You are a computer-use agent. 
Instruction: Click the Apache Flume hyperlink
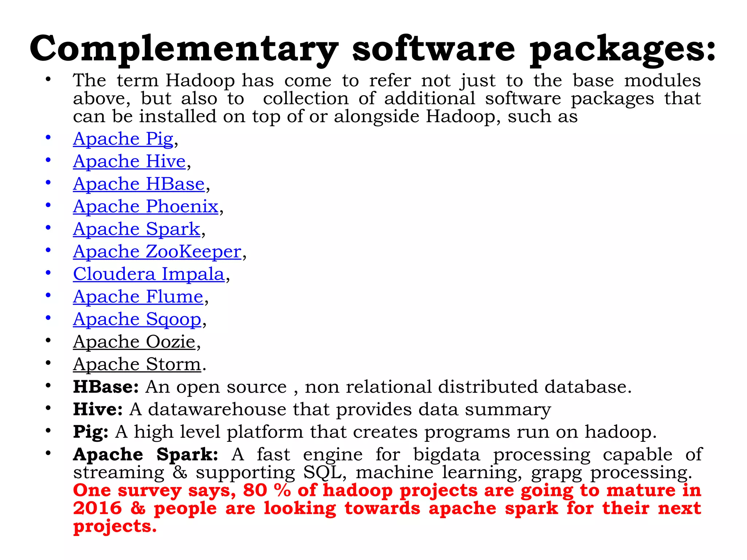pos(138,297)
